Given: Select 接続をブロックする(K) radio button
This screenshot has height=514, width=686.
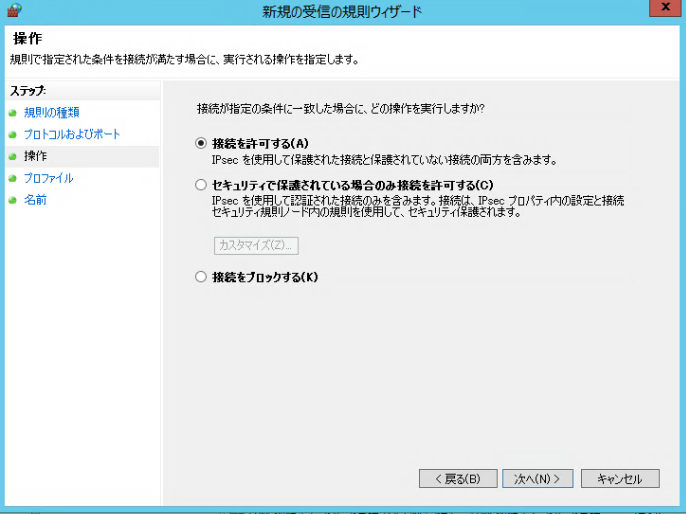Looking at the screenshot, I should click(x=201, y=277).
